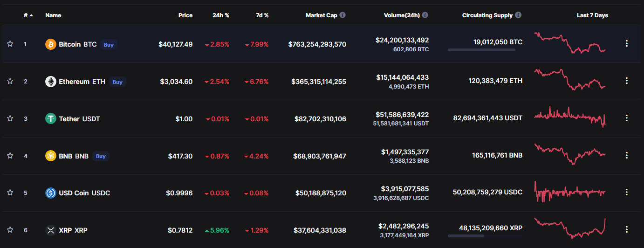Open Market Cap info tooltip icon
Screen dimensions: 644x248
(x=343, y=15)
